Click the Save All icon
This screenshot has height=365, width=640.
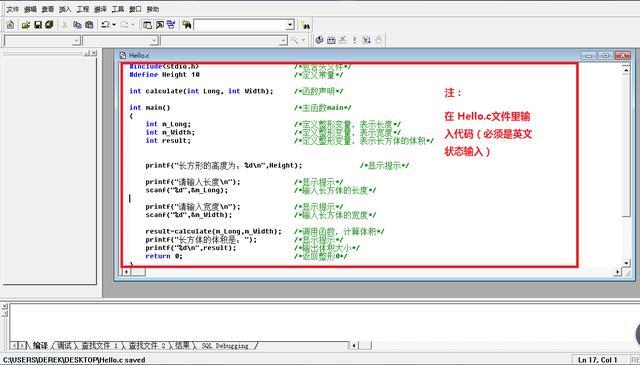49,25
